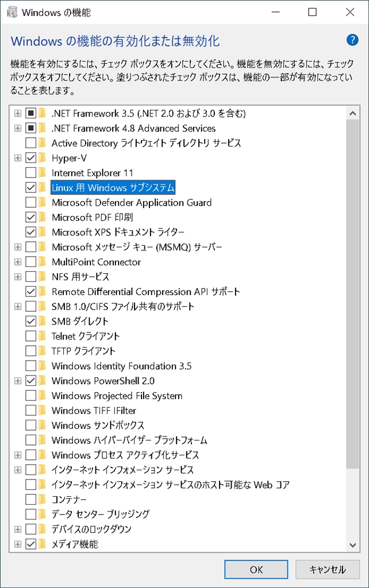Click the folder icon beside Hyper-V
This screenshot has width=369, height=588.
pos(43,157)
